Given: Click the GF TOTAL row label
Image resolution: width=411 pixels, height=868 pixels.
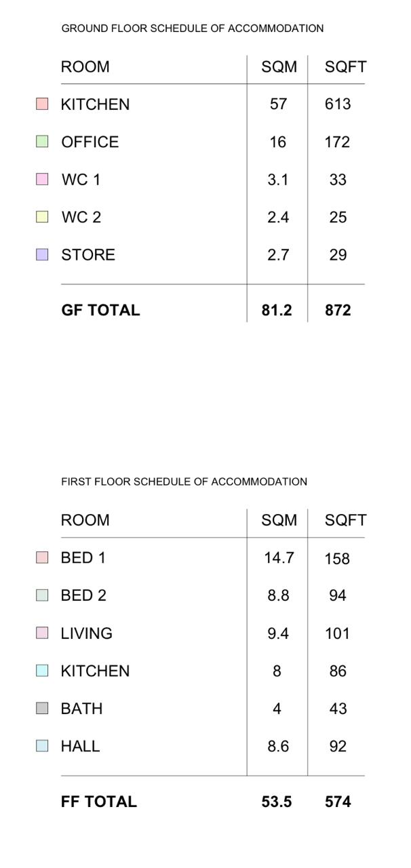Looking at the screenshot, I should coord(100,310).
